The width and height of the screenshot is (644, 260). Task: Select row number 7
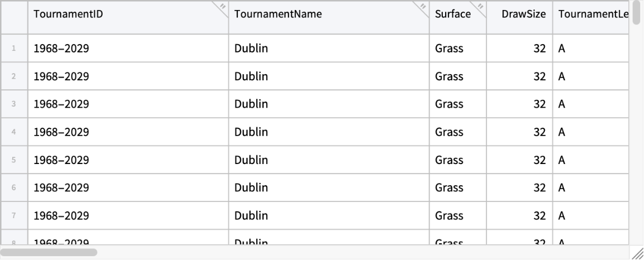pos(14,216)
